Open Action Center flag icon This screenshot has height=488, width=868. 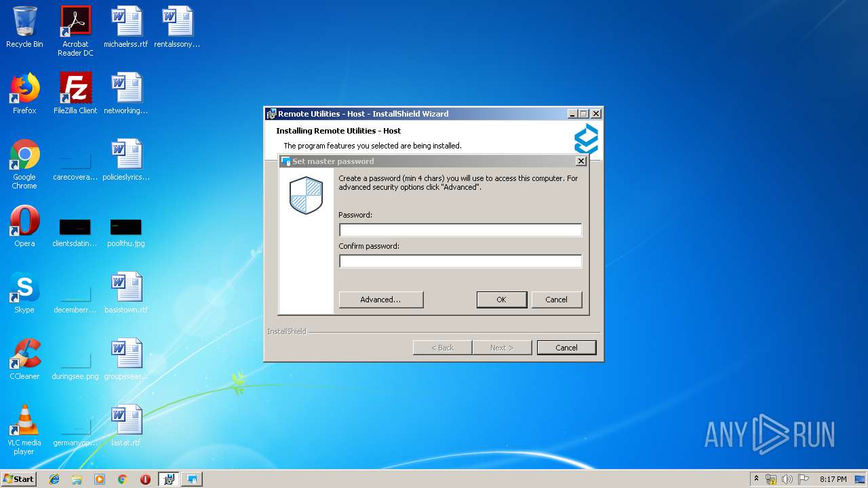tap(804, 479)
